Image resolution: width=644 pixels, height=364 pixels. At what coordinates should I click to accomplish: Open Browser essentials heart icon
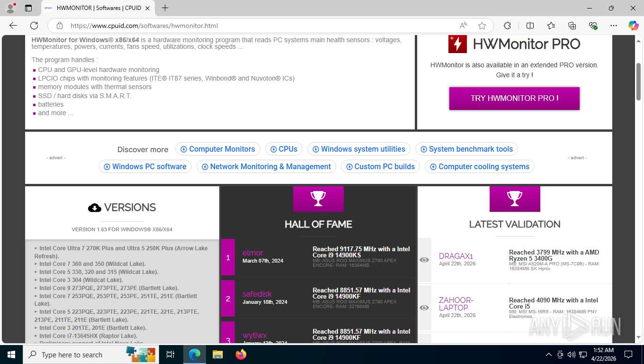[x=593, y=26]
